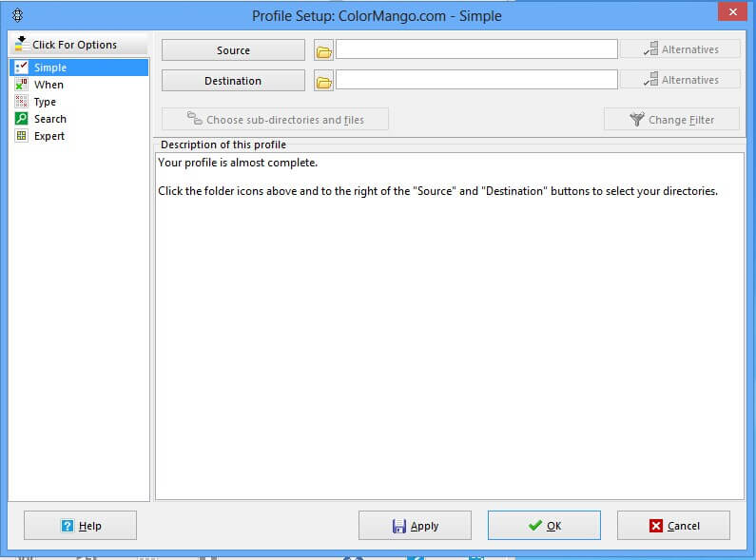Click the Source folder browse icon
The height and width of the screenshot is (560, 756).
point(323,50)
